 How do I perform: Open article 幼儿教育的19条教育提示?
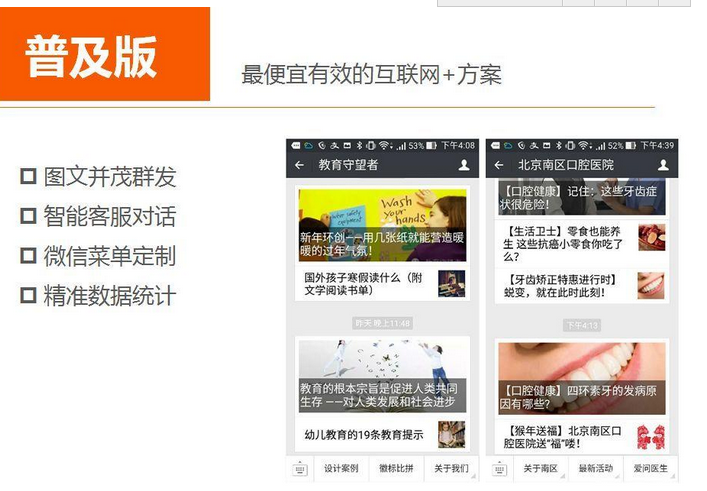point(365,435)
